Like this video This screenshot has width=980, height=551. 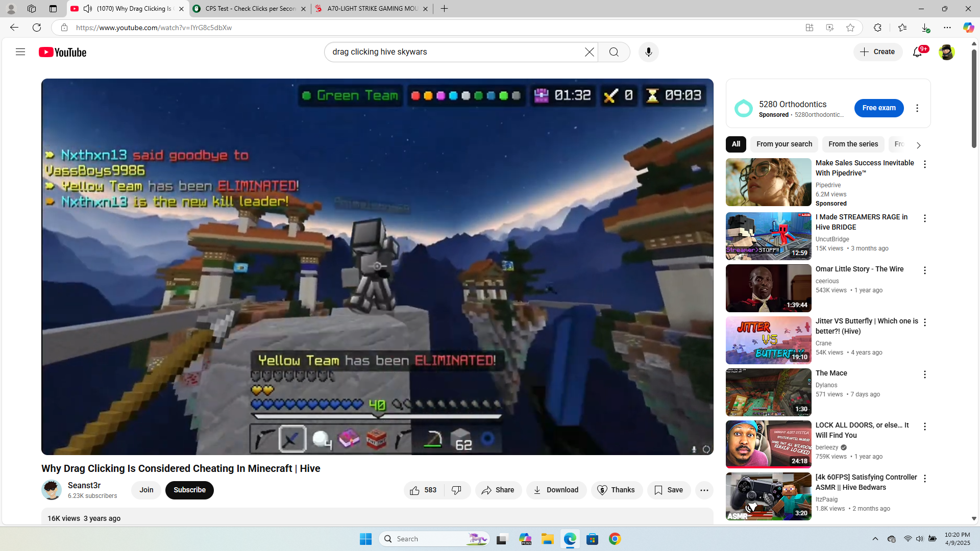[x=423, y=490]
